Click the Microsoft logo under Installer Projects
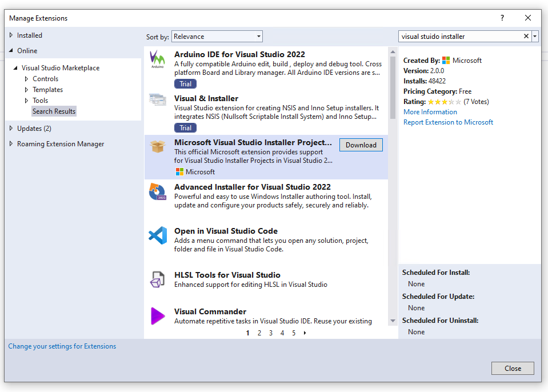Viewport: 548px width, 392px height. pos(179,172)
